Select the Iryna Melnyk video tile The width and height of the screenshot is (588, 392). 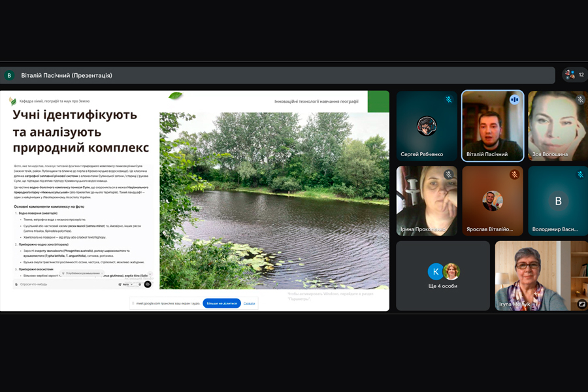542,276
